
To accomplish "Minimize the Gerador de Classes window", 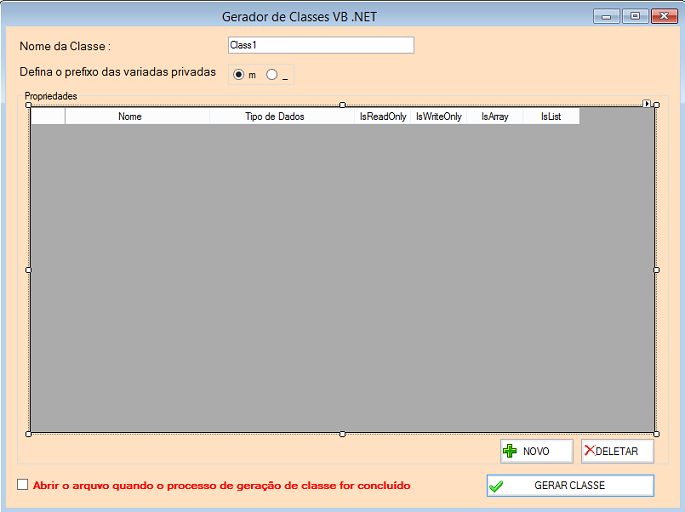I will (x=606, y=16).
